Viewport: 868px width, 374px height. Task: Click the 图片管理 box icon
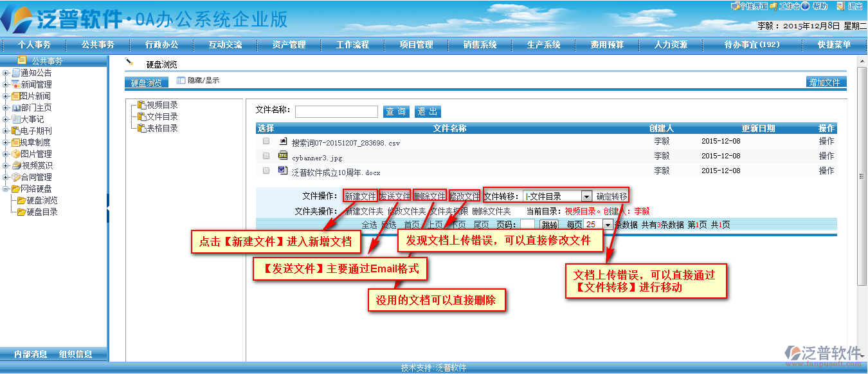(x=15, y=154)
